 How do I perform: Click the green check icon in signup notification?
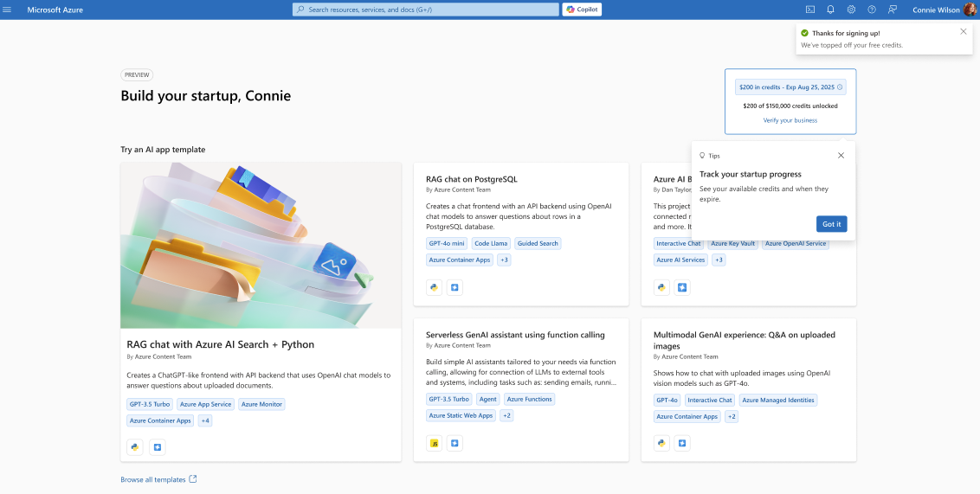pos(804,33)
